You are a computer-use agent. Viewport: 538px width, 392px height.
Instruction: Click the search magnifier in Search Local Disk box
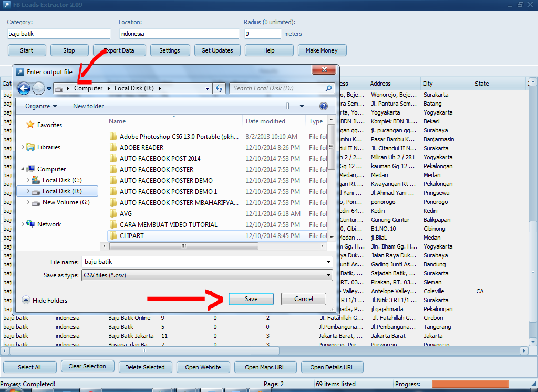328,88
